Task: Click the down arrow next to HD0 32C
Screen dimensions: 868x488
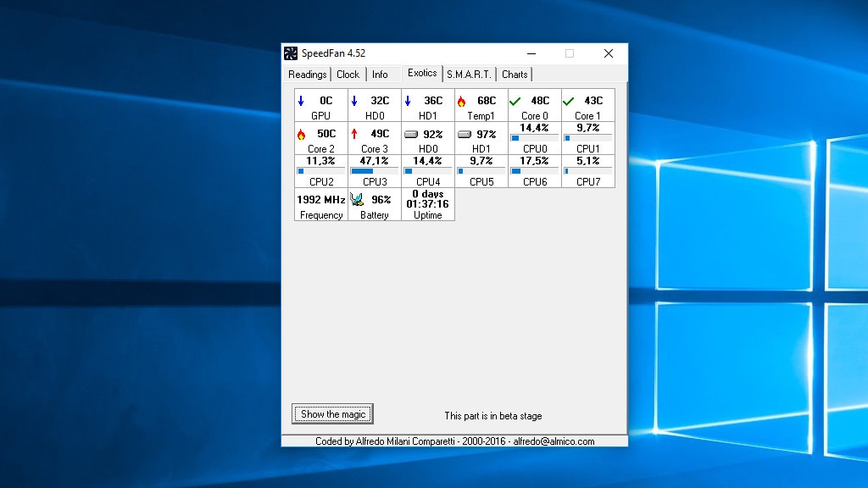Action: [356, 101]
